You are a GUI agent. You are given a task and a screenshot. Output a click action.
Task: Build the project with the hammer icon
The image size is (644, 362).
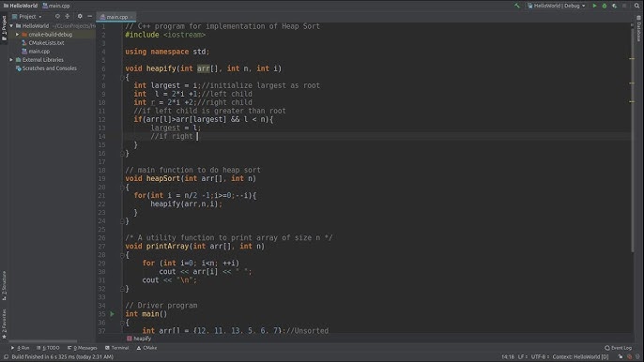point(517,6)
